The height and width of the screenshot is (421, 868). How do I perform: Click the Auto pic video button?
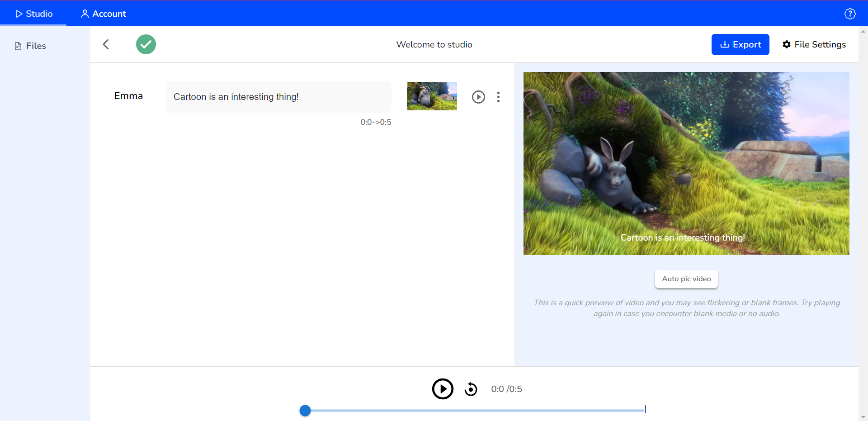(x=686, y=279)
